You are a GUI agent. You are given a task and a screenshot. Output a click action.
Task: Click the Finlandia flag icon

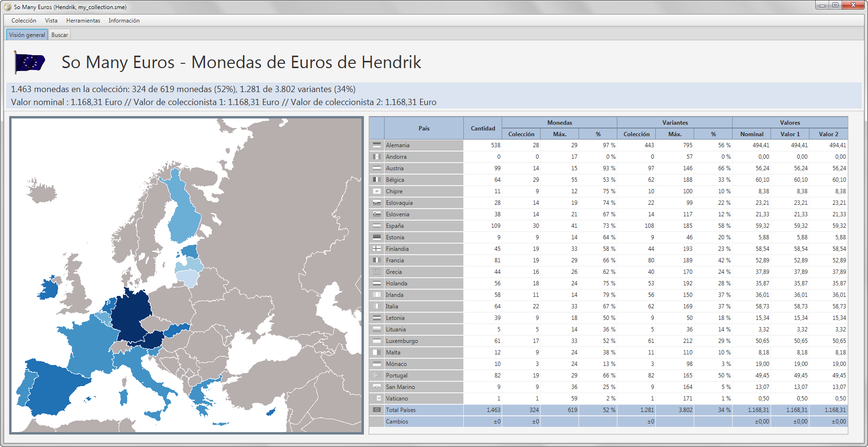point(377,248)
